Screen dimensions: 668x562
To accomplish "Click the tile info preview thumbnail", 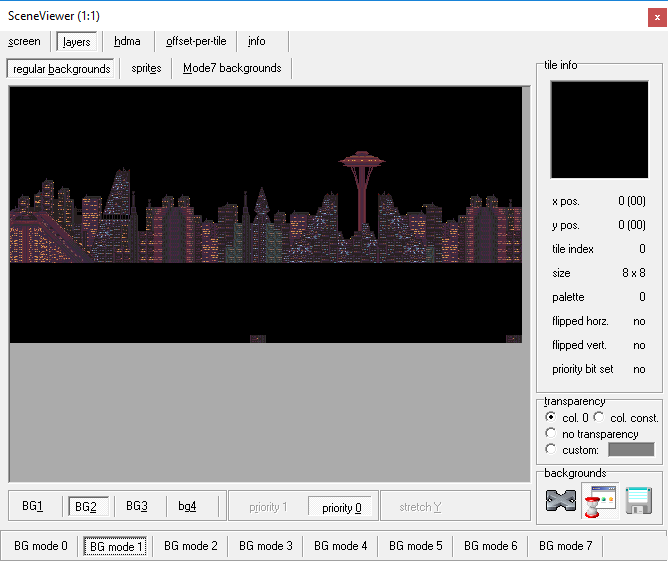I will coord(599,130).
